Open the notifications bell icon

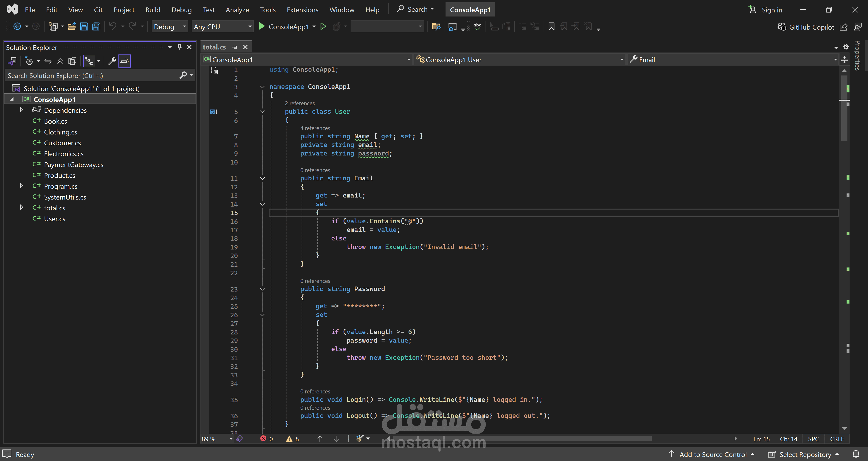click(x=856, y=454)
